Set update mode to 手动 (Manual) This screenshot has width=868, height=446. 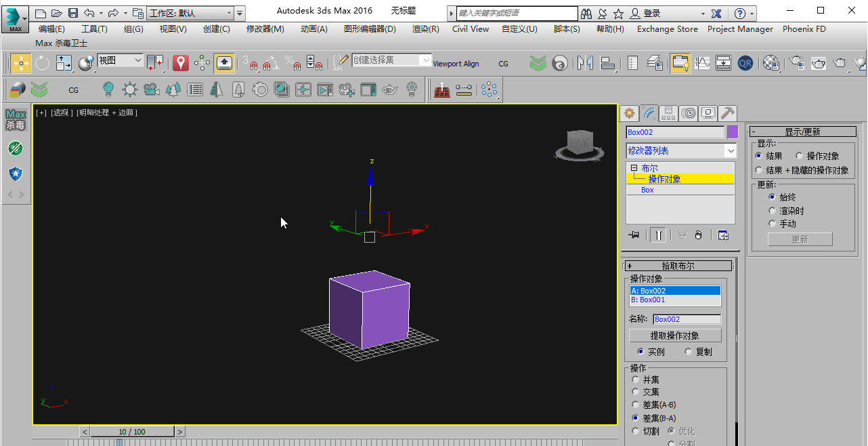click(x=772, y=224)
